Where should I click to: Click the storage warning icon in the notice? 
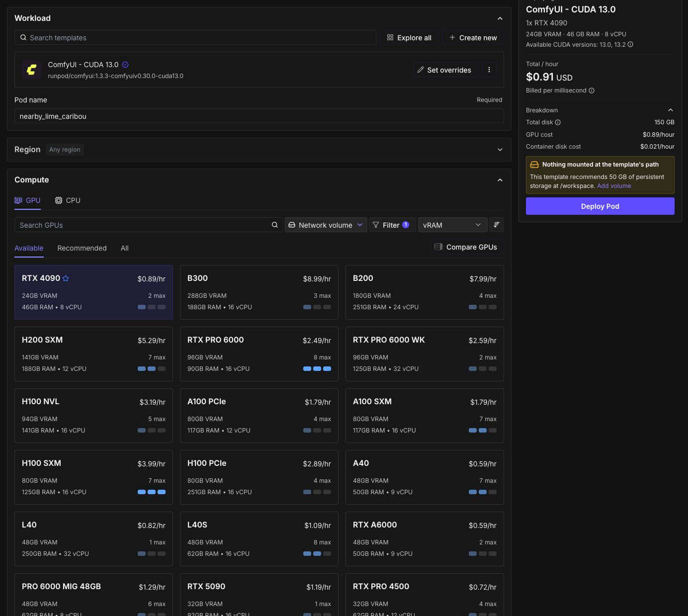pos(534,165)
